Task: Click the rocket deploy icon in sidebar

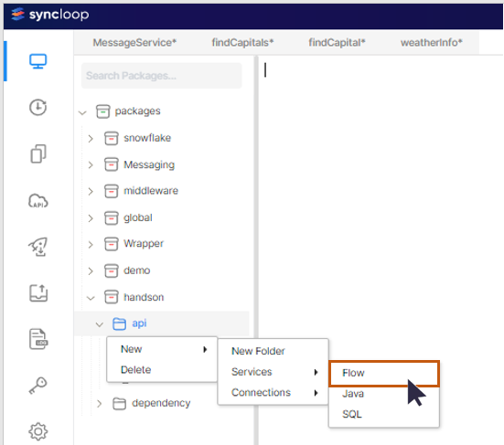Action: click(38, 247)
